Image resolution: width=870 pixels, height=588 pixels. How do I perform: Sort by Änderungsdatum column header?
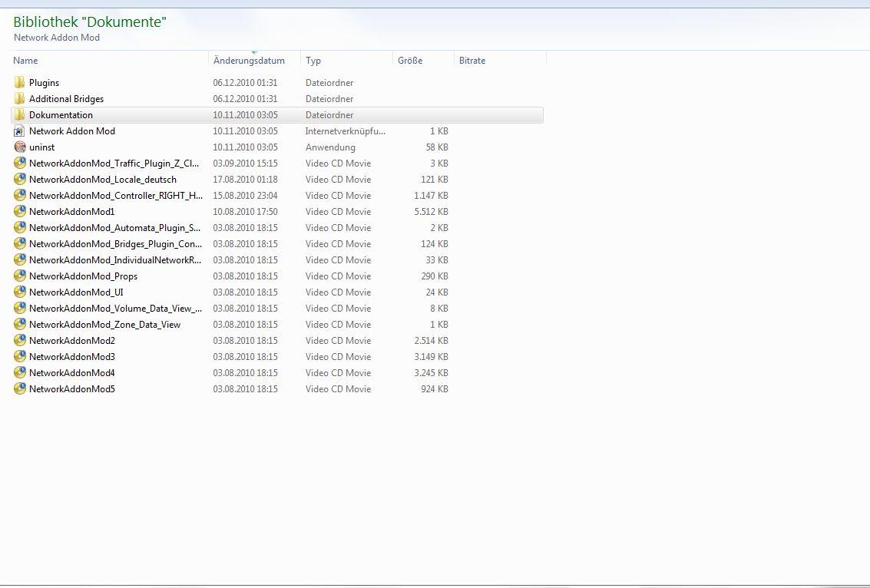click(x=249, y=61)
